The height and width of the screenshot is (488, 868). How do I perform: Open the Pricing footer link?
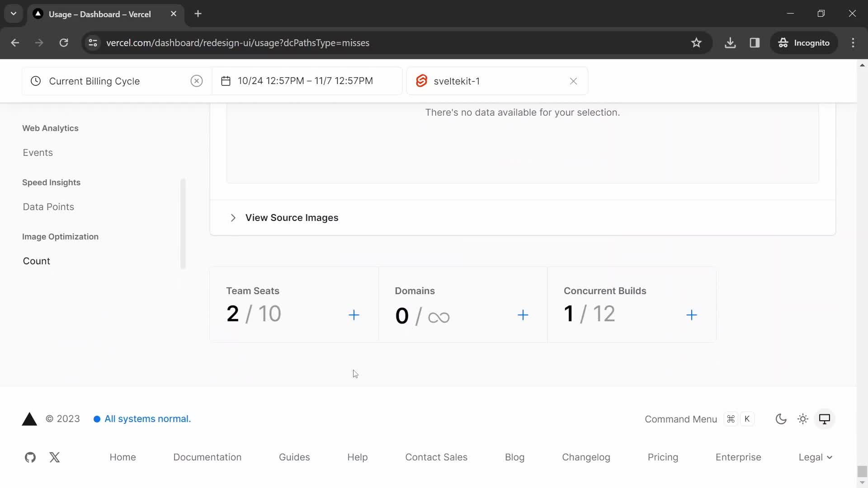tap(663, 457)
